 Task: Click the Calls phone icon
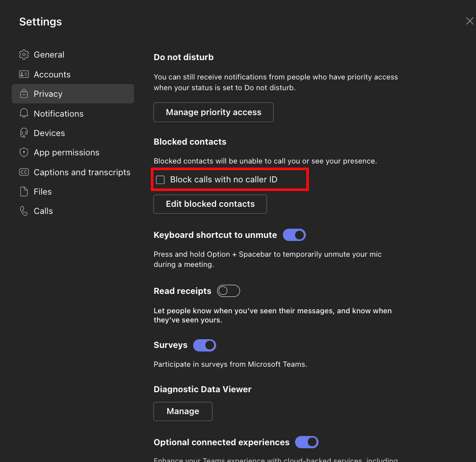click(23, 211)
